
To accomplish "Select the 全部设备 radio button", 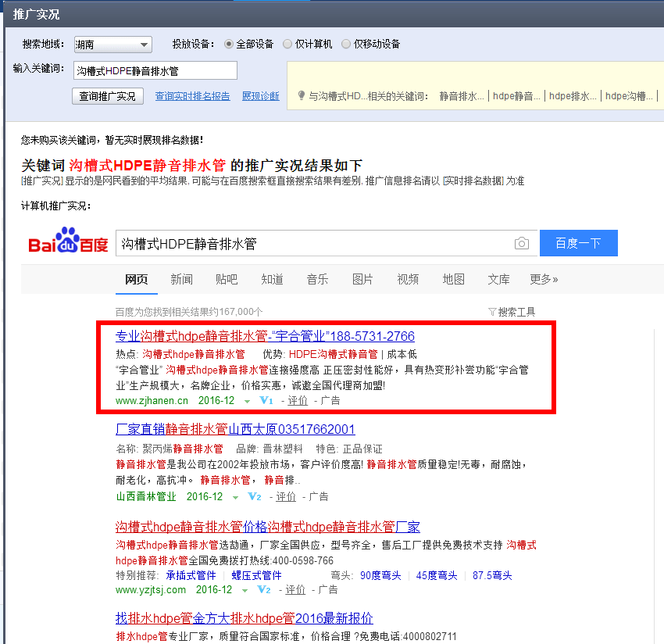I will click(229, 44).
